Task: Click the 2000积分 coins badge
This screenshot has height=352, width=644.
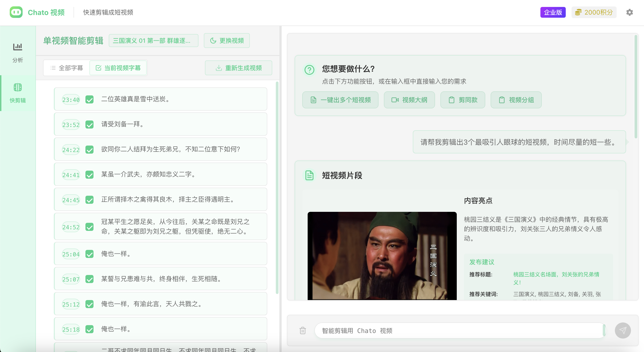Action: tap(594, 12)
